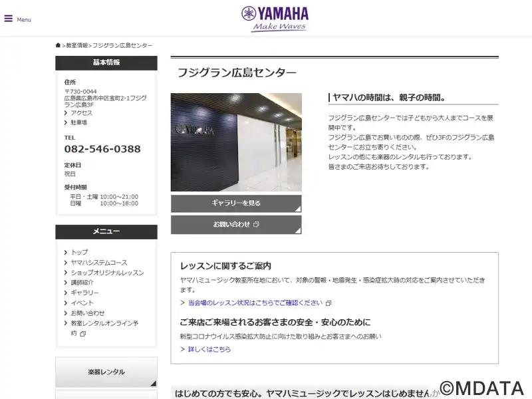Click the フジグラン広島センター breadcrumb text
This screenshot has height=399, width=532.
click(122, 45)
